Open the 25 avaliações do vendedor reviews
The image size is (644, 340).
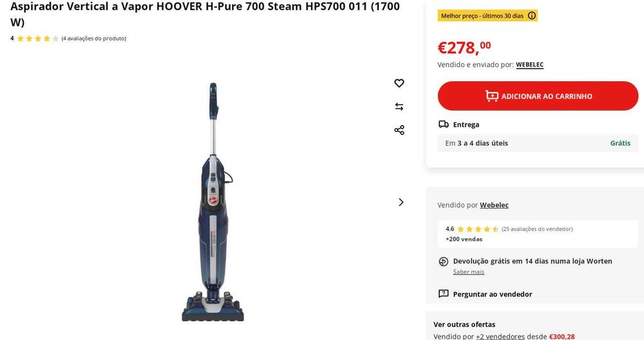pos(537,229)
